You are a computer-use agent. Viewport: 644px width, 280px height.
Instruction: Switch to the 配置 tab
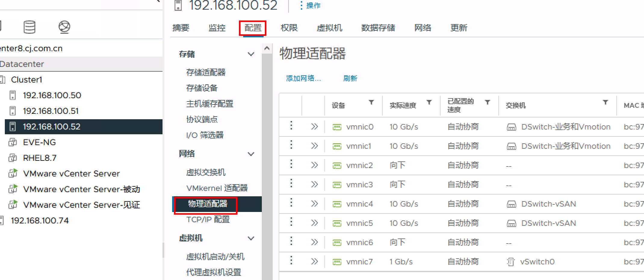[x=253, y=28]
